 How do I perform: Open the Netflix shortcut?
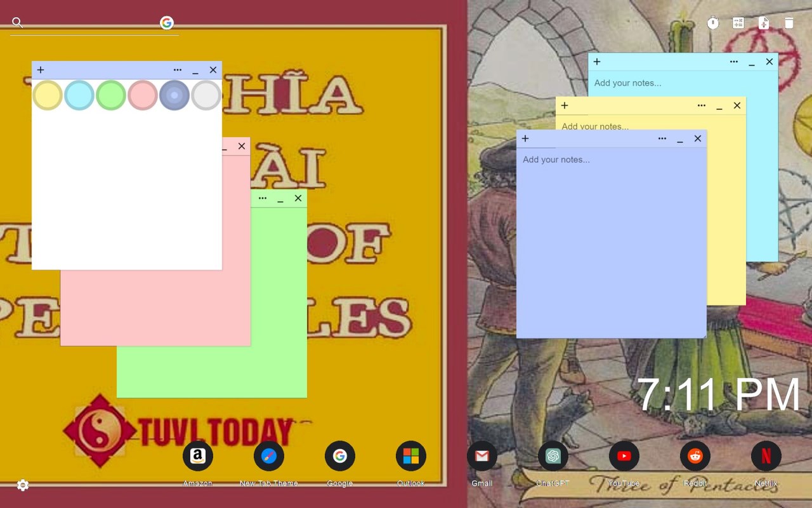[x=766, y=456]
